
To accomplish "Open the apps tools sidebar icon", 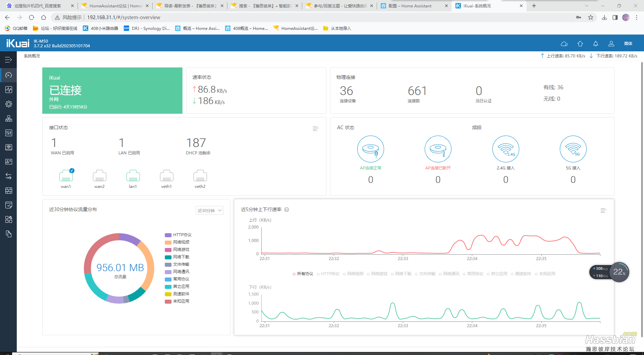I will coord(8,219).
